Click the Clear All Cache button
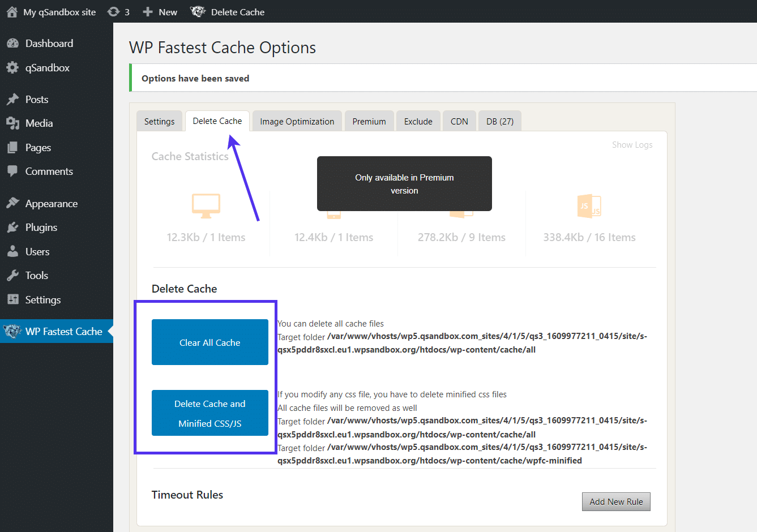Screen dimensions: 757x532 click(x=209, y=342)
